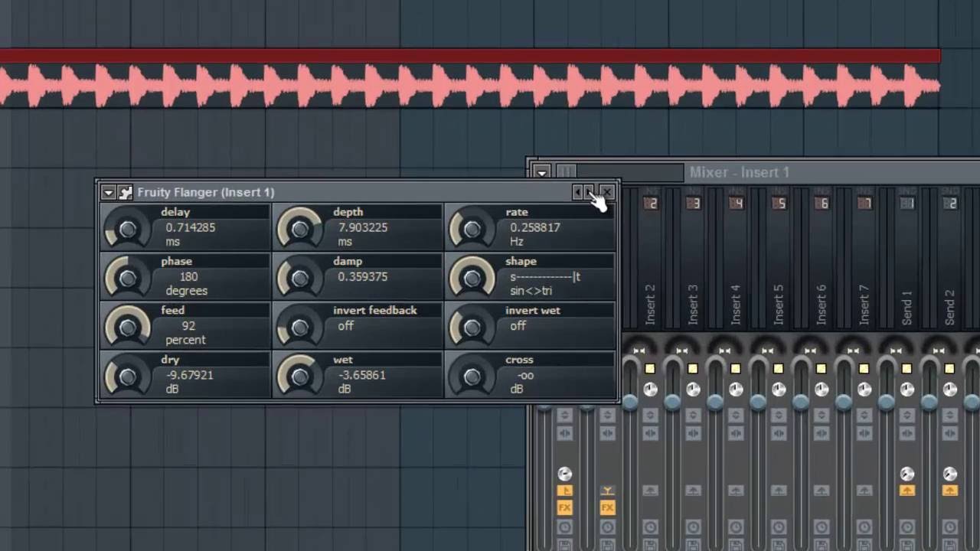
Task: Click the red title bar of the audio clip
Action: pyautogui.click(x=470, y=55)
